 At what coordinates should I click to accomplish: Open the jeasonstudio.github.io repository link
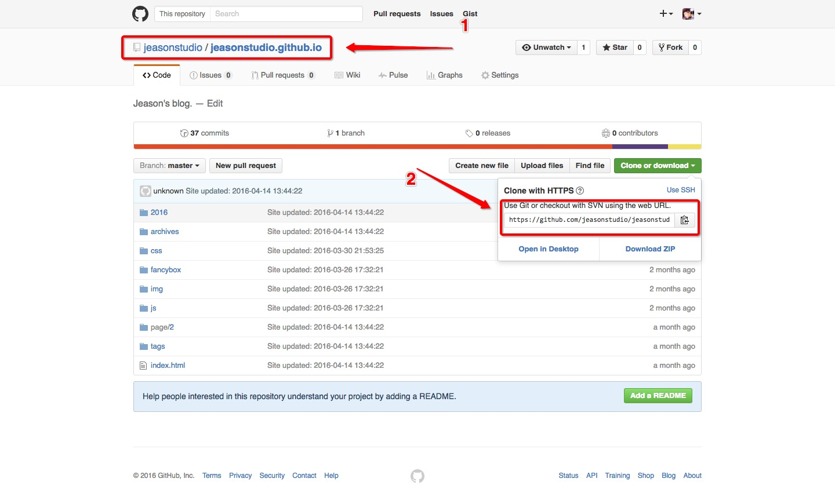(266, 48)
